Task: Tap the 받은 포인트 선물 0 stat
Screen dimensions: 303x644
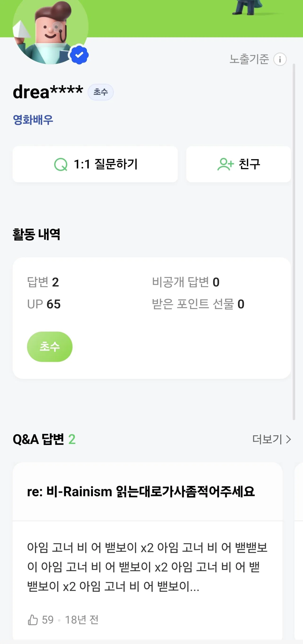Action: [x=198, y=304]
